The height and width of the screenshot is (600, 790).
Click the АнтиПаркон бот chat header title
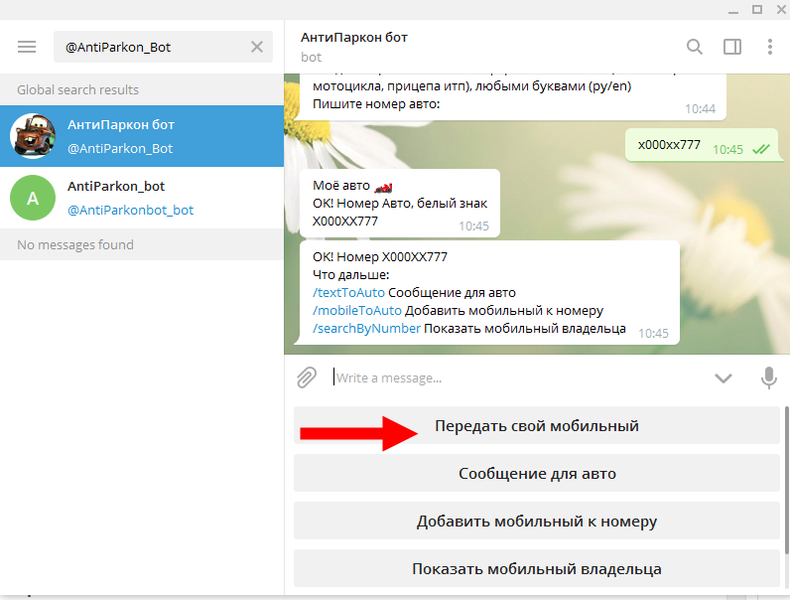354,37
